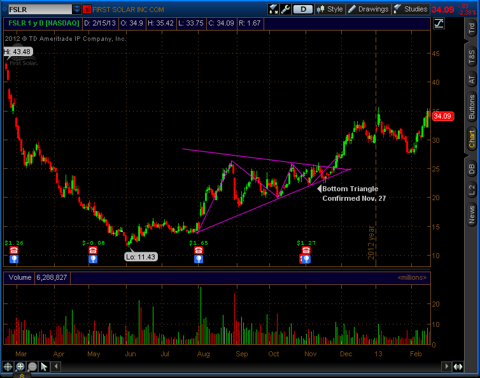Activate the crosshair pan tool
480x378 pixels.
point(8,367)
